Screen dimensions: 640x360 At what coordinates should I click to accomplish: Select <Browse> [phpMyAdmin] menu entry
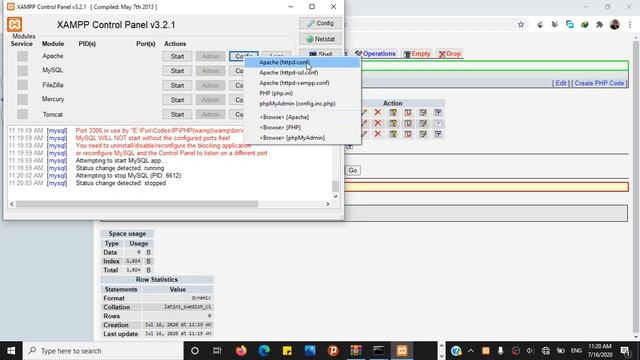pos(302,138)
